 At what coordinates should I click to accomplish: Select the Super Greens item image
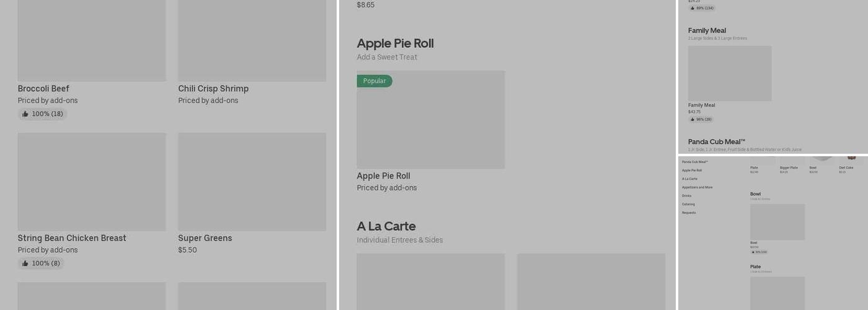(x=252, y=182)
